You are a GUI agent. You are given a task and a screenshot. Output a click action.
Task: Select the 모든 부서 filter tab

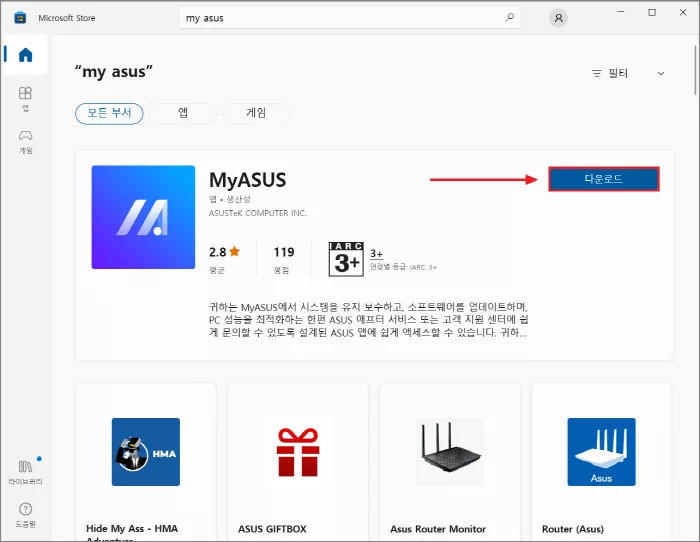(x=109, y=113)
